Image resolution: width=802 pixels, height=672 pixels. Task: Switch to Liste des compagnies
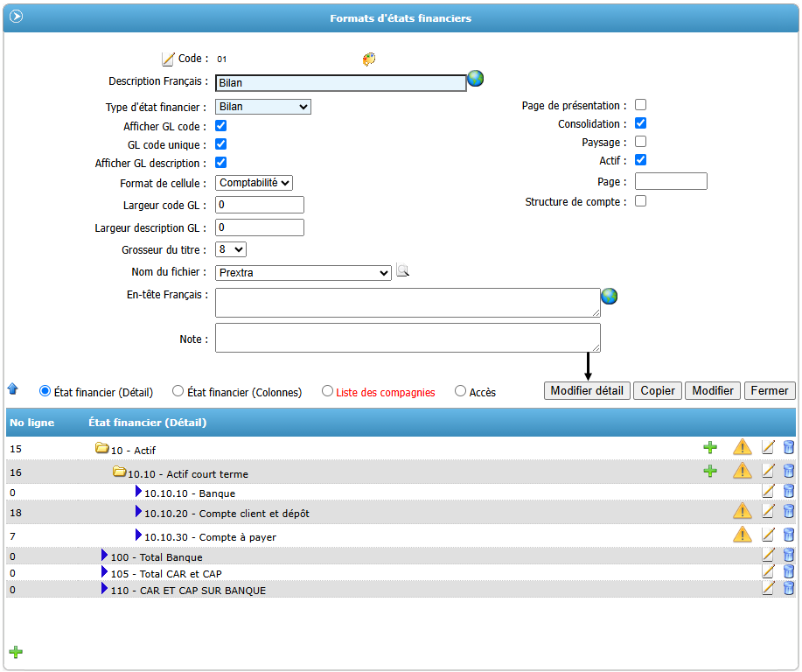point(328,392)
